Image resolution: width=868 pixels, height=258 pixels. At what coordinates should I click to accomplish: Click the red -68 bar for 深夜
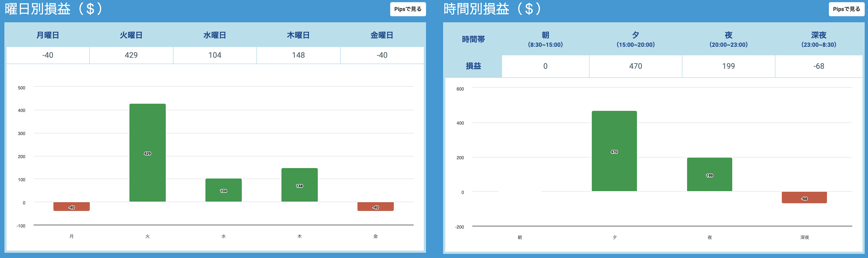(x=804, y=197)
